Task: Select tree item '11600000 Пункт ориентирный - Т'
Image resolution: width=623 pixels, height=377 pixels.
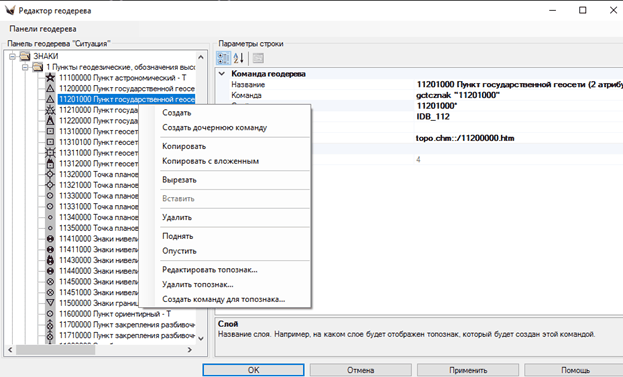Action: pyautogui.click(x=115, y=314)
